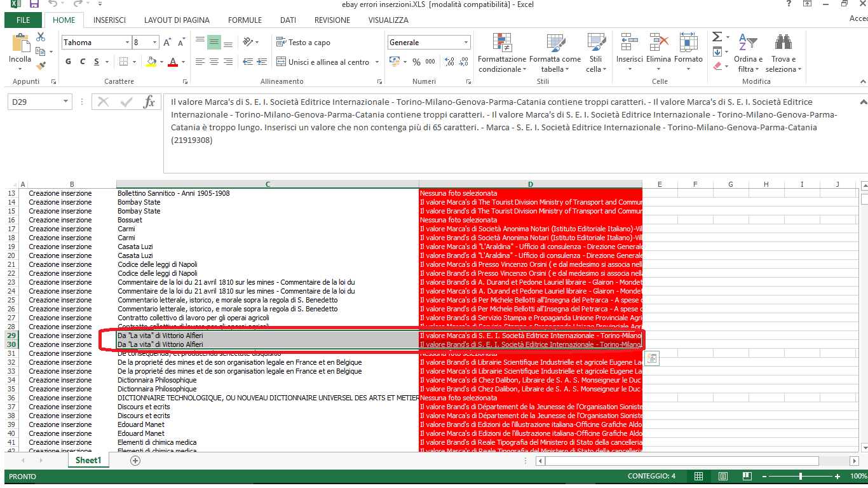
Task: Cut selection with the scissors icon
Action: tap(41, 37)
